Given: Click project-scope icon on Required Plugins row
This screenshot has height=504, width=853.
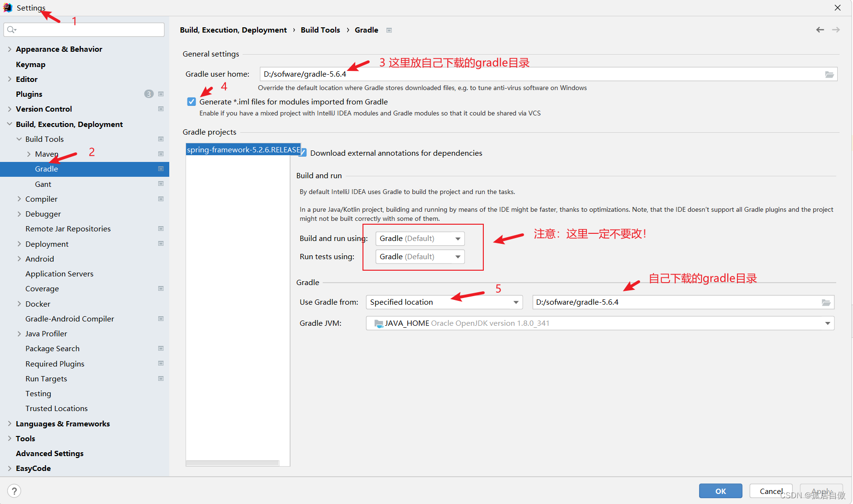Looking at the screenshot, I should (x=161, y=364).
